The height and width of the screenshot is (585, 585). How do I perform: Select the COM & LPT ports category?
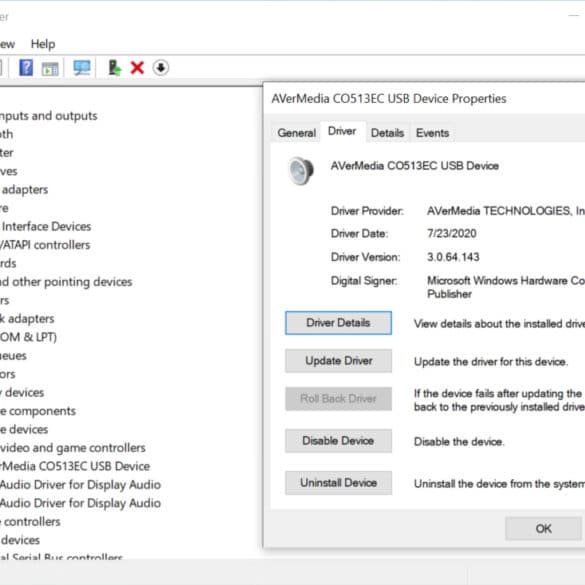(x=28, y=337)
